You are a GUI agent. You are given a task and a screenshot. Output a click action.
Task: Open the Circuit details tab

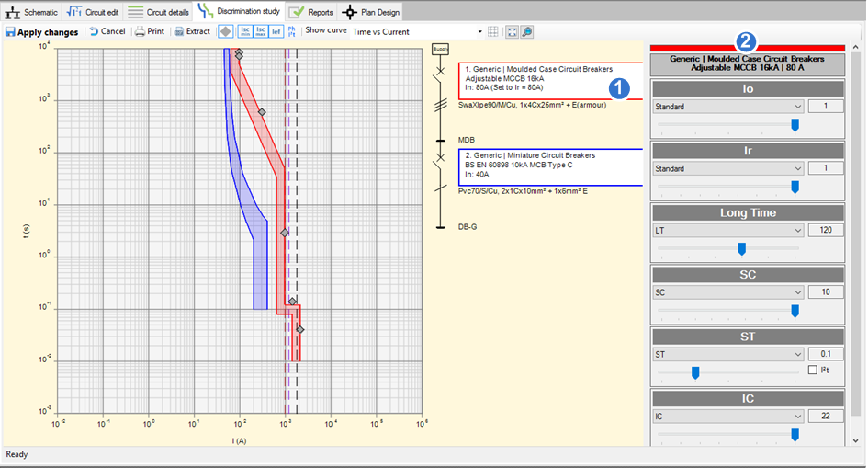158,12
